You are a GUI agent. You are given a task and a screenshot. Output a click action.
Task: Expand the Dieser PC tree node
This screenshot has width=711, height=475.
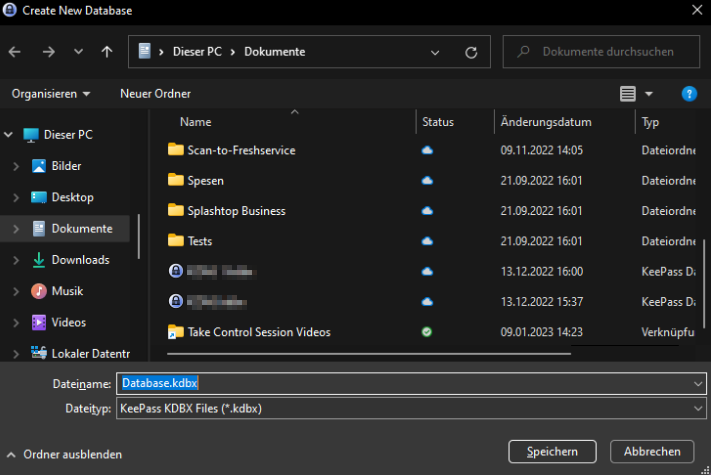[x=10, y=135]
